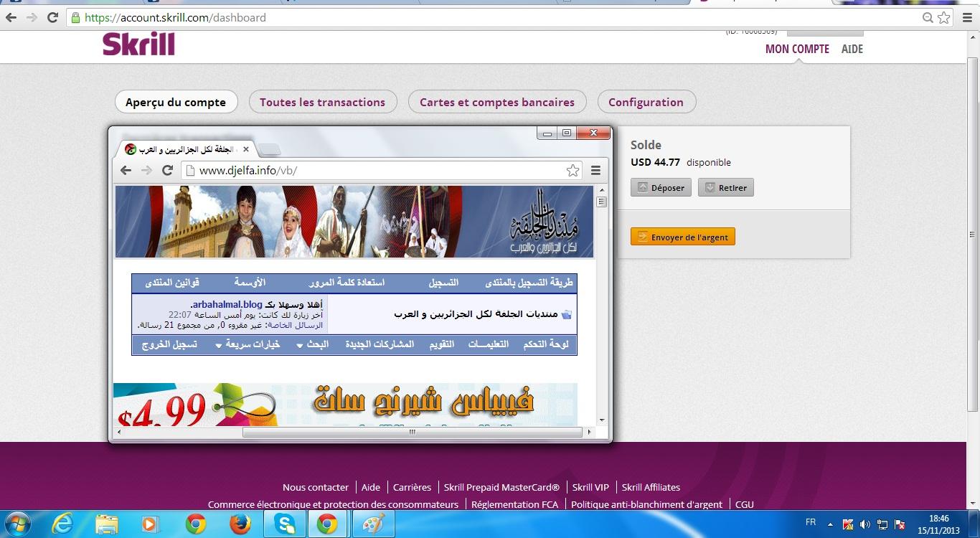This screenshot has width=980, height=538.
Task: Click the djelfa window vertical scrollbar thumb
Action: click(601, 202)
